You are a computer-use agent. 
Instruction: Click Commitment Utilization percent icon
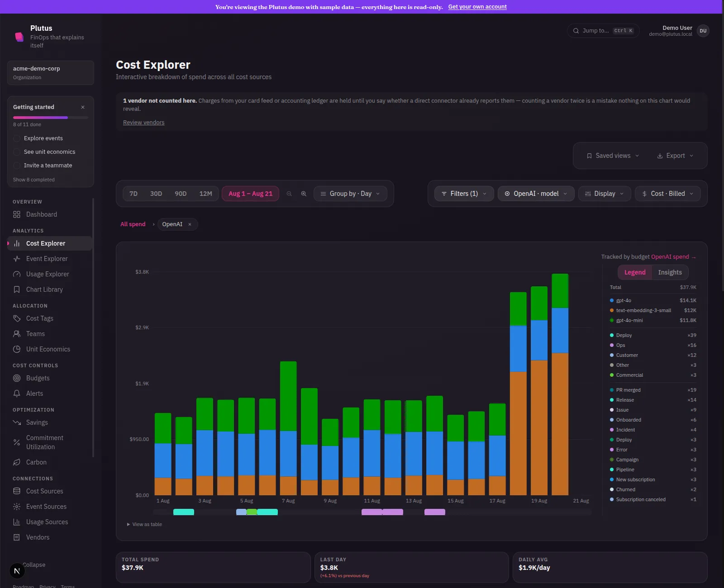click(17, 442)
